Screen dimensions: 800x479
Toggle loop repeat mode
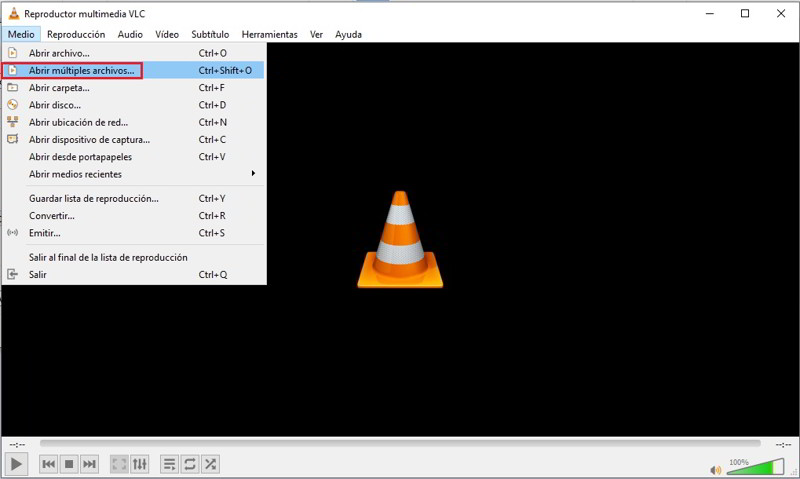click(190, 464)
